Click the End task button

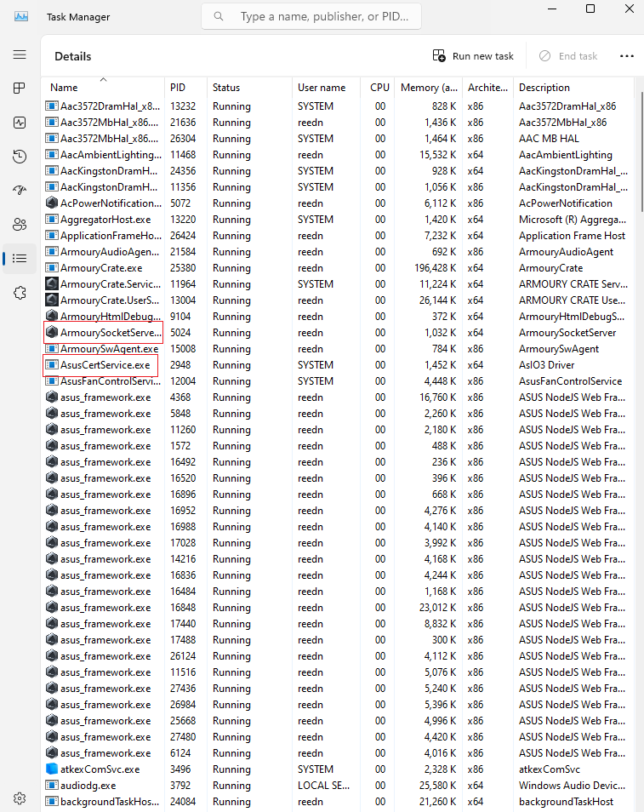click(x=568, y=56)
